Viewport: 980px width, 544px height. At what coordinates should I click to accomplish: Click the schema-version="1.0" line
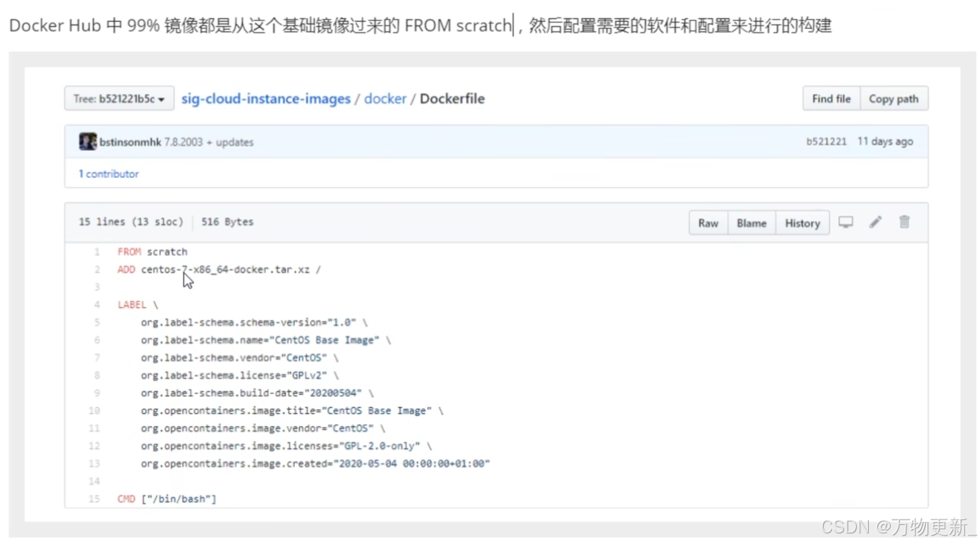click(x=254, y=322)
